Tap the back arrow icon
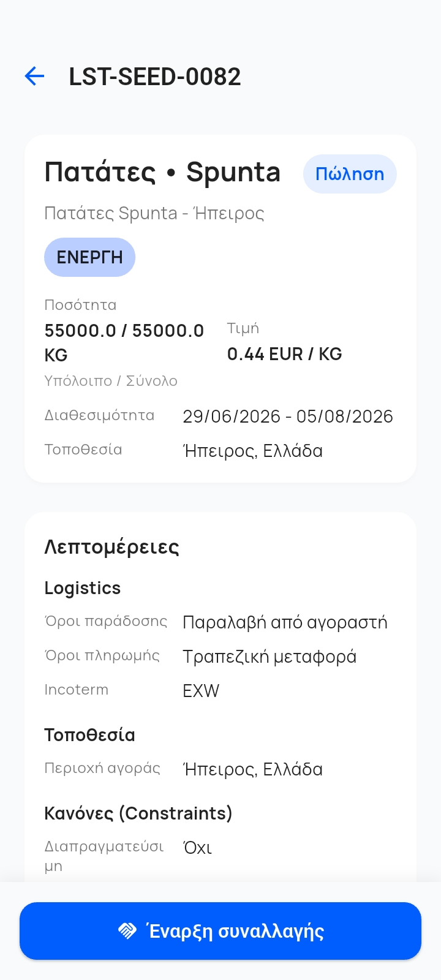Screen dimensions: 441x980 [34, 76]
